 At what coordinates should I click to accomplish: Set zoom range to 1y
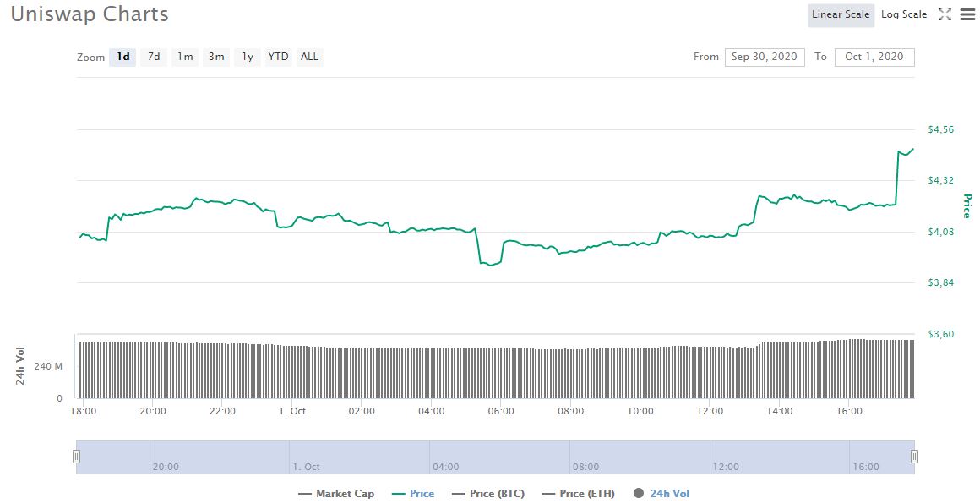click(248, 57)
